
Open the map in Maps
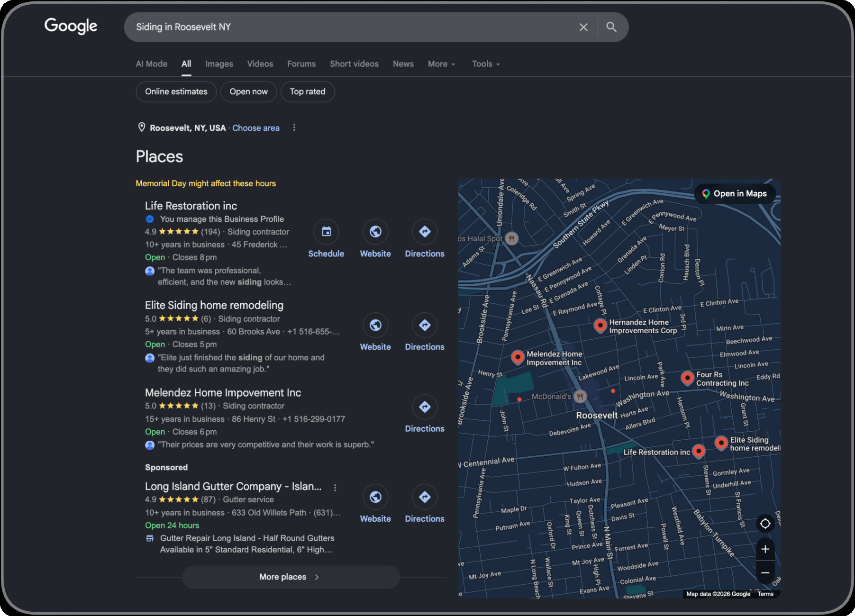(x=735, y=193)
